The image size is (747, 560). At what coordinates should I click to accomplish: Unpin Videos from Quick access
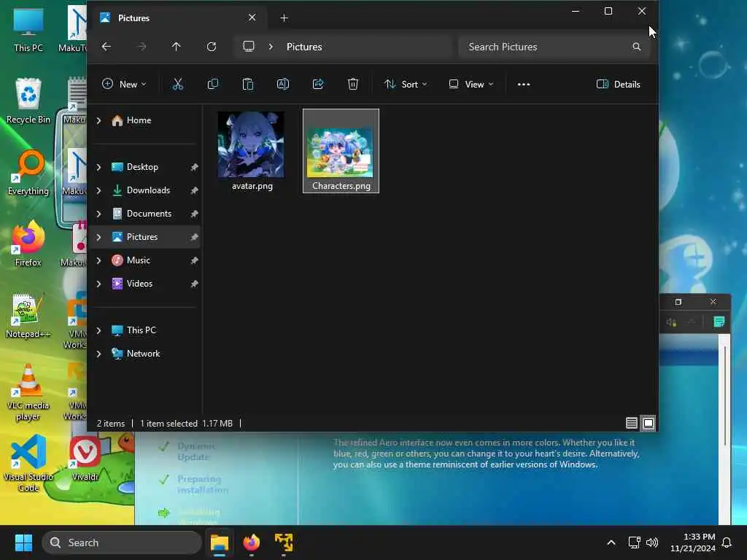tap(194, 284)
